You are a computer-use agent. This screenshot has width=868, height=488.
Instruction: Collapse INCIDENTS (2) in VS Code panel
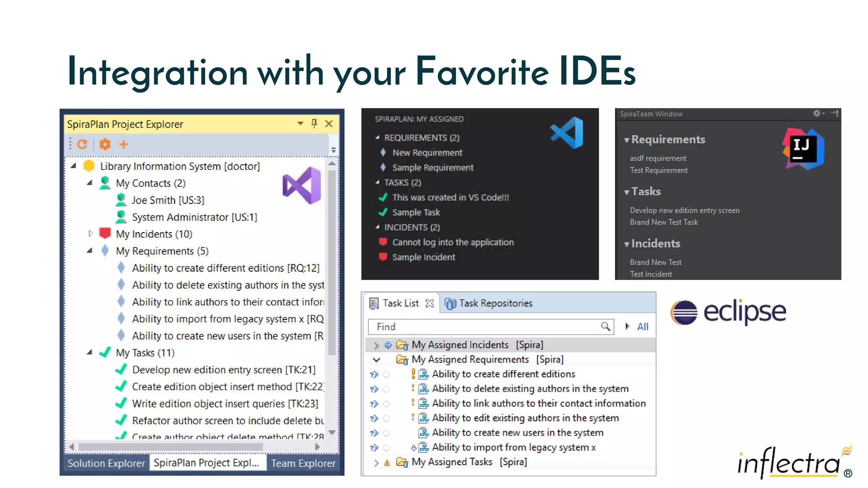(377, 227)
